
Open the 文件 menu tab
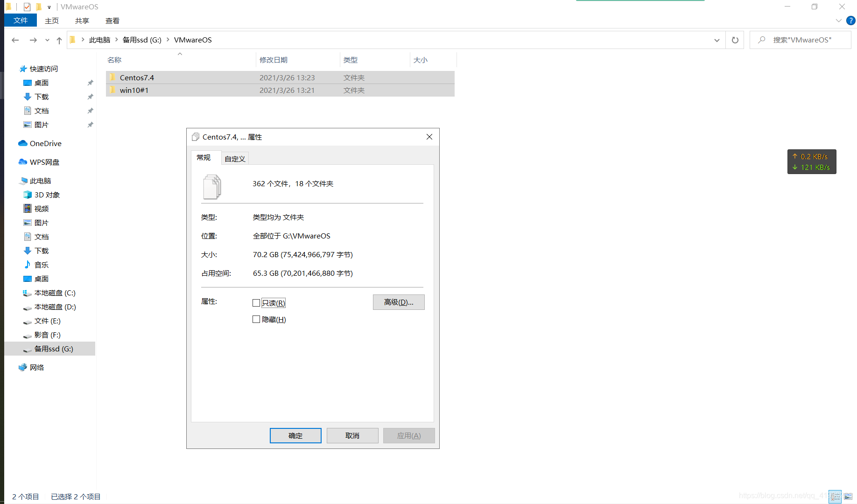(21, 21)
